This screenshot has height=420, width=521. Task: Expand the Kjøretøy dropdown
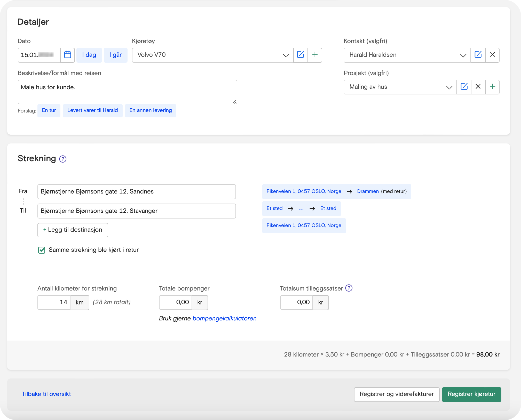click(286, 55)
